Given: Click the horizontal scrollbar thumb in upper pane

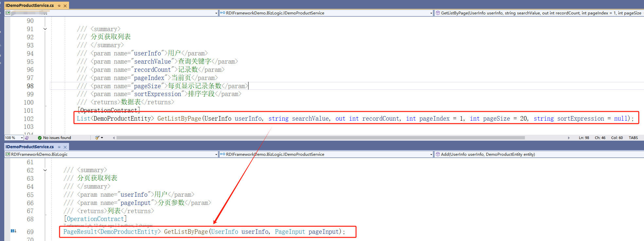Looking at the screenshot, I should pyautogui.click(x=321, y=138).
